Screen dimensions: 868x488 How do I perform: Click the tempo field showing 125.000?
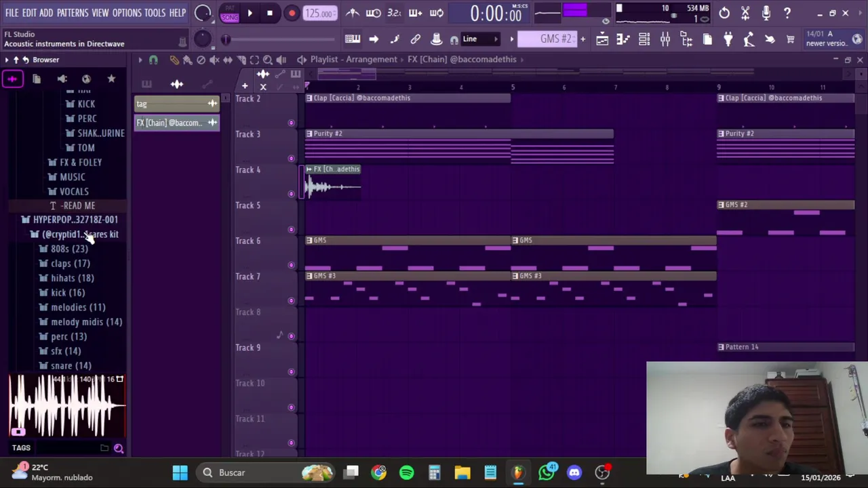pos(319,13)
